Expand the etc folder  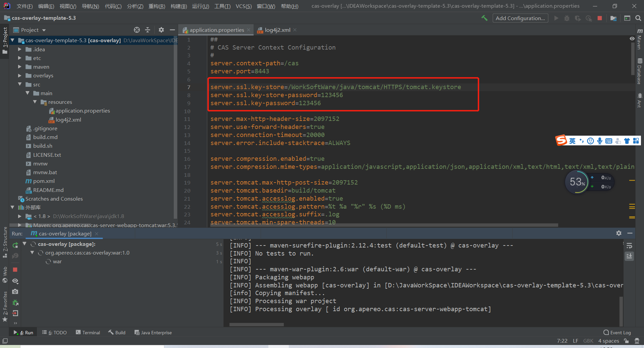(x=20, y=58)
